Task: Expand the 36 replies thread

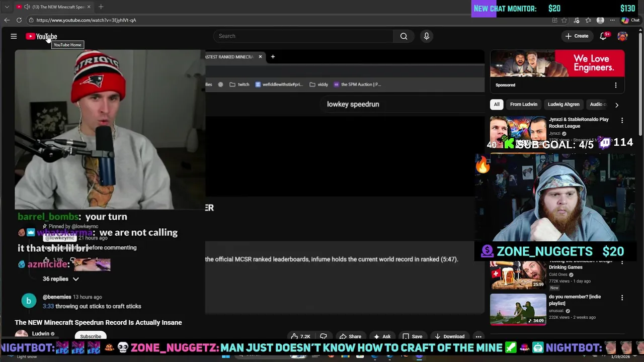Action: (61, 279)
